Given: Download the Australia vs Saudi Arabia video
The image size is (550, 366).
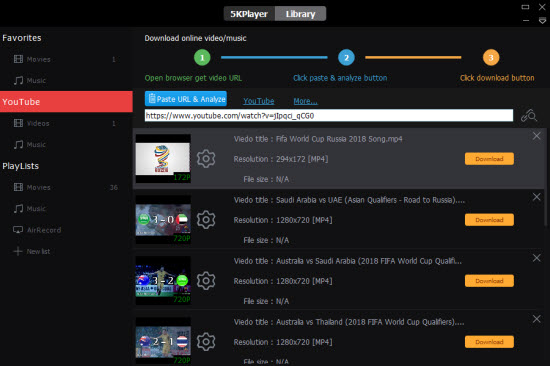Looking at the screenshot, I should (489, 281).
